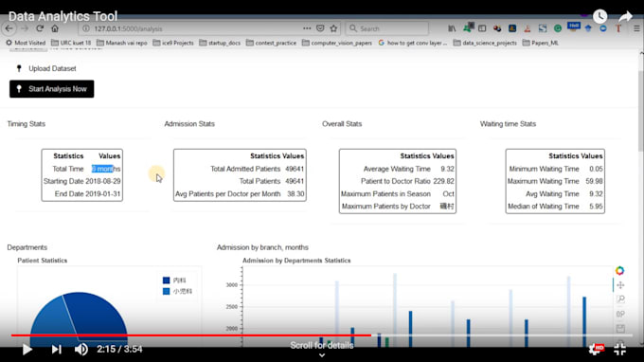The image size is (644, 362).
Task: Open contest_practice bookmark folder
Action: click(271, 43)
